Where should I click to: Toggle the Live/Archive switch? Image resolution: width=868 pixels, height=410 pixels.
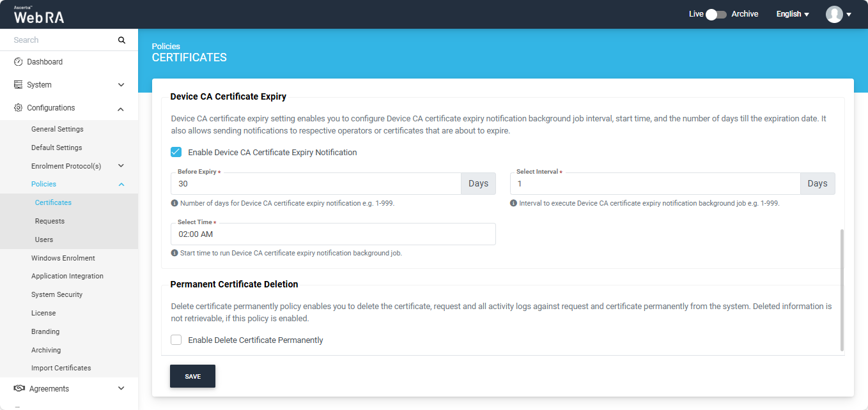tap(716, 14)
